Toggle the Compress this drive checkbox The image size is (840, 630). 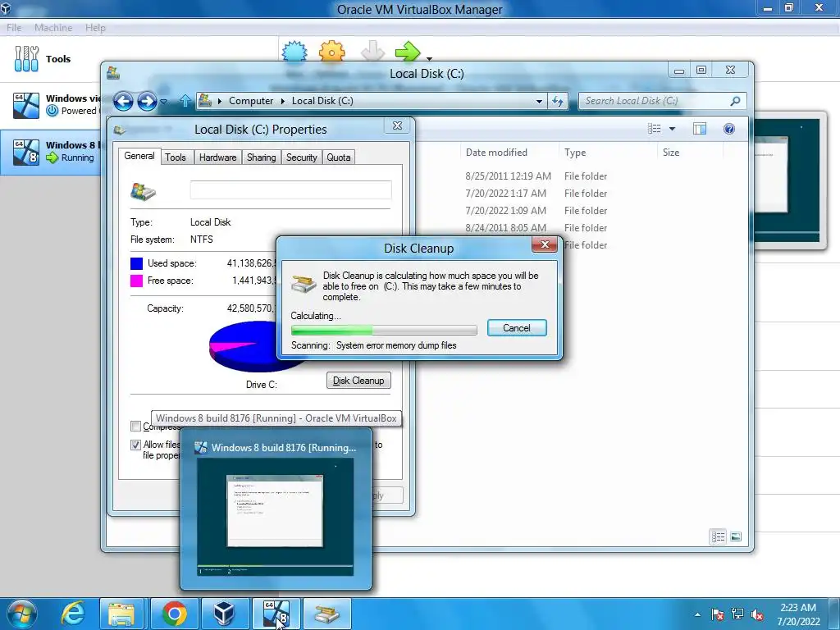coord(135,427)
